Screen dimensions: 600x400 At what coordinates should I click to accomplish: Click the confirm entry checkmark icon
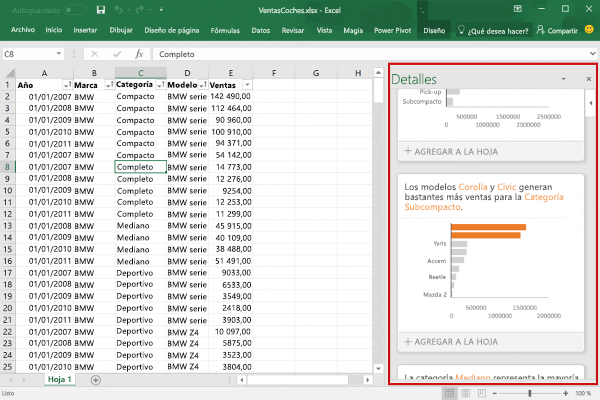[x=117, y=54]
